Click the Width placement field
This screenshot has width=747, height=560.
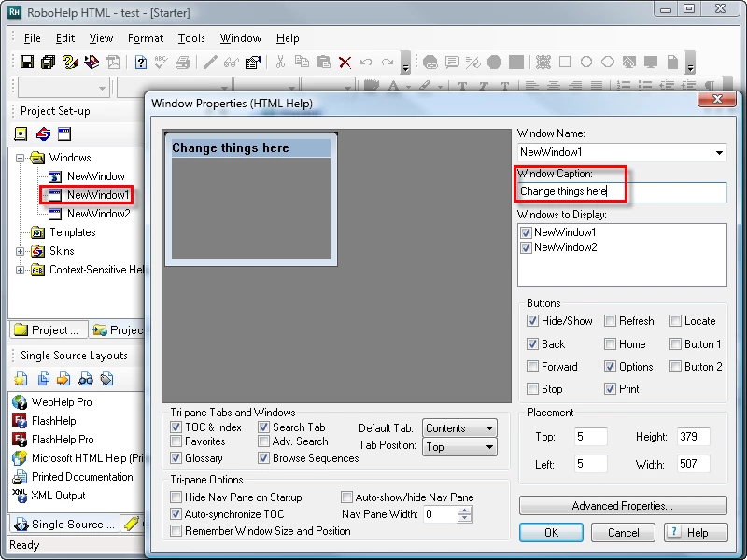tap(693, 464)
